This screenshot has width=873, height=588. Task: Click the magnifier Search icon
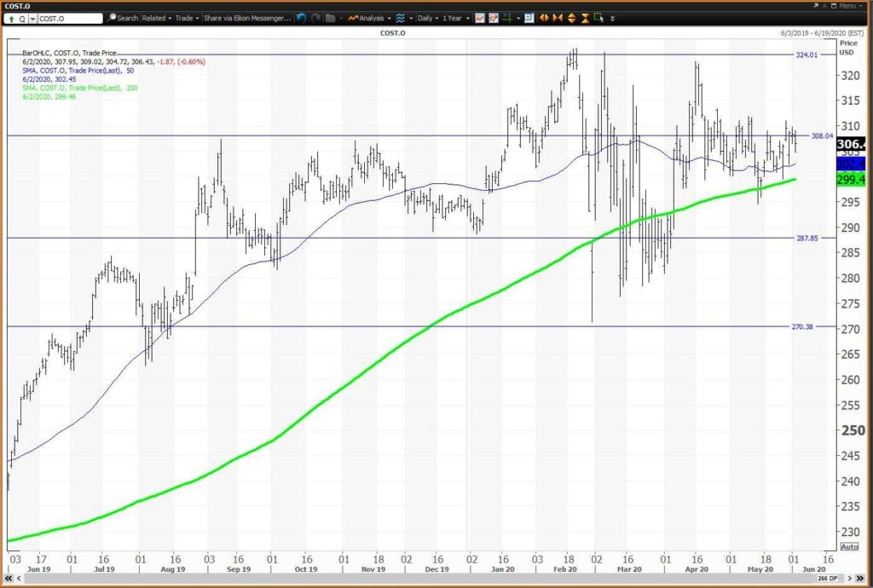(112, 18)
